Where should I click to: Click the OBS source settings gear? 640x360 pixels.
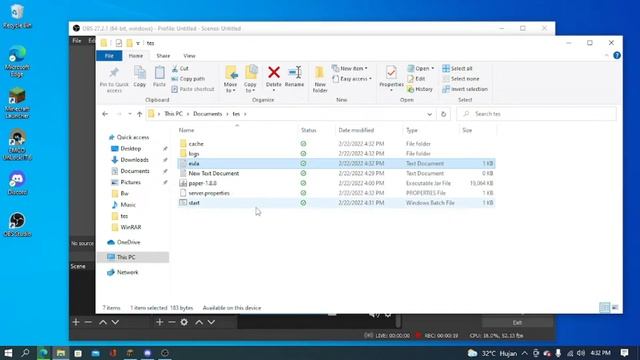click(x=184, y=322)
